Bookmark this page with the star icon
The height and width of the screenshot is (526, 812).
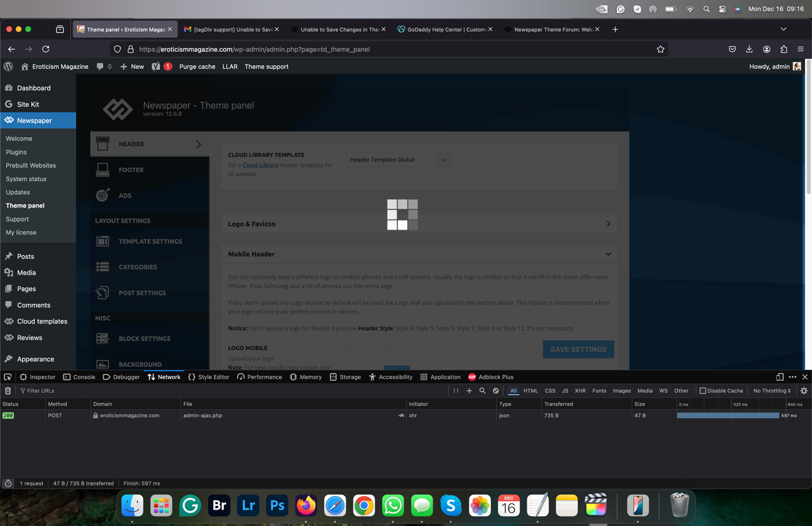[660, 49]
